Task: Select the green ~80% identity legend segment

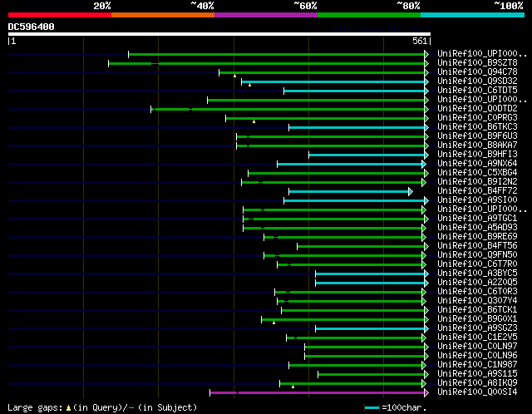Action: point(369,15)
